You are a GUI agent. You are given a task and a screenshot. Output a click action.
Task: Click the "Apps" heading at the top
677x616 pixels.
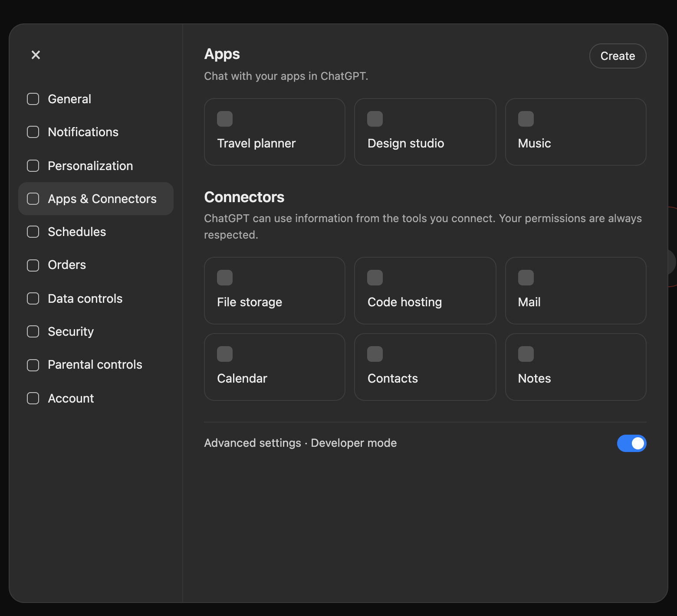[222, 54]
